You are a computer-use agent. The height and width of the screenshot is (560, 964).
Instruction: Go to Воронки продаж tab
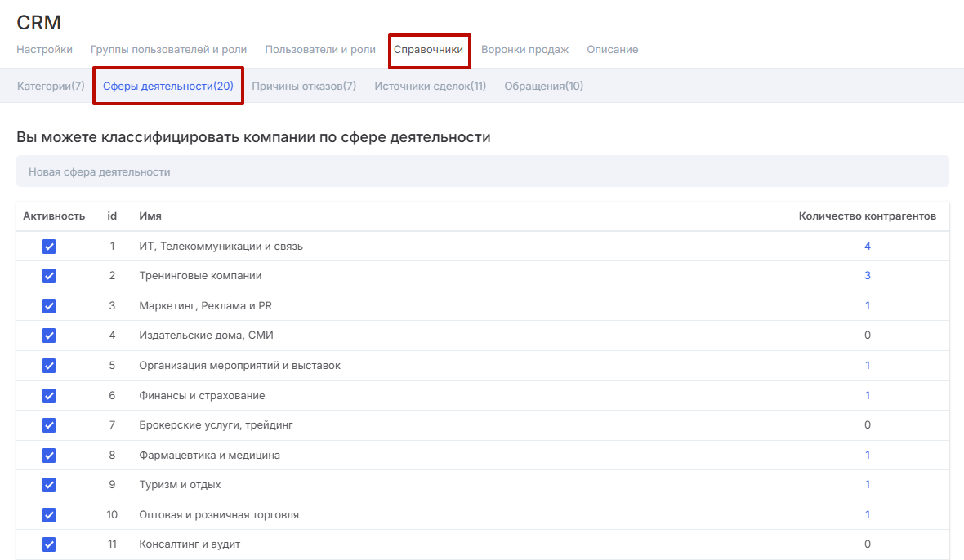click(x=524, y=50)
